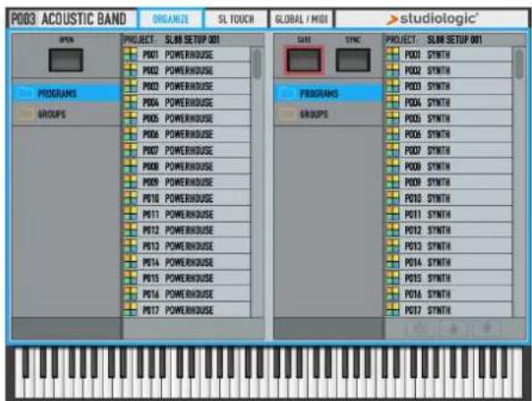Click the P009 POWERHOUSE program icon

[x=131, y=183]
